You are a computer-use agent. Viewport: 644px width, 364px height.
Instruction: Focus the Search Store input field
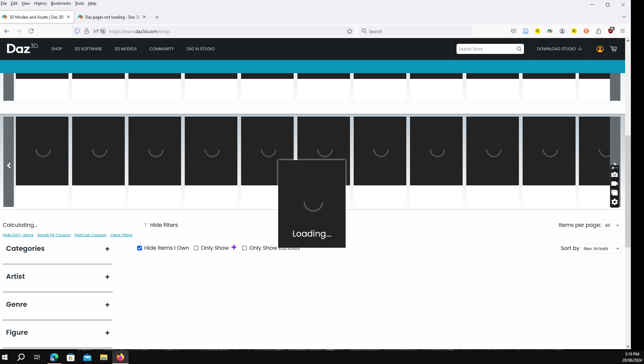[x=486, y=49]
